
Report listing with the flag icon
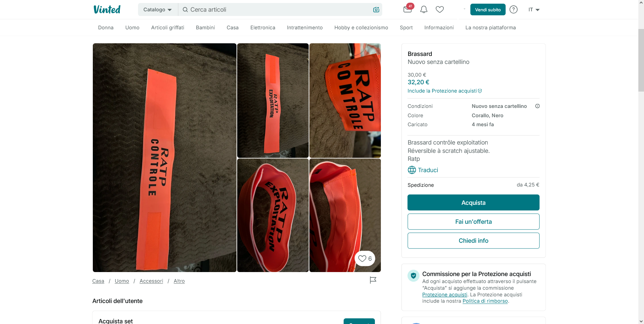[x=373, y=280]
